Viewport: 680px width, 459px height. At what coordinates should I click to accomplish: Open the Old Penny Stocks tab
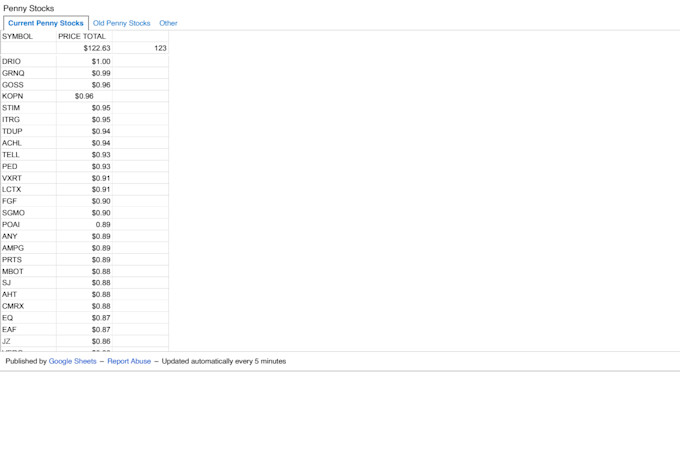point(121,23)
